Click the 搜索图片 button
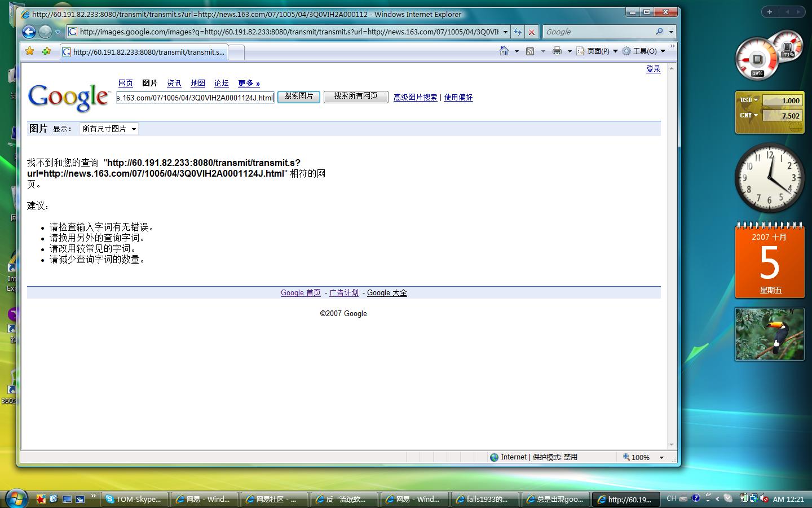This screenshot has height=508, width=812. click(x=299, y=97)
